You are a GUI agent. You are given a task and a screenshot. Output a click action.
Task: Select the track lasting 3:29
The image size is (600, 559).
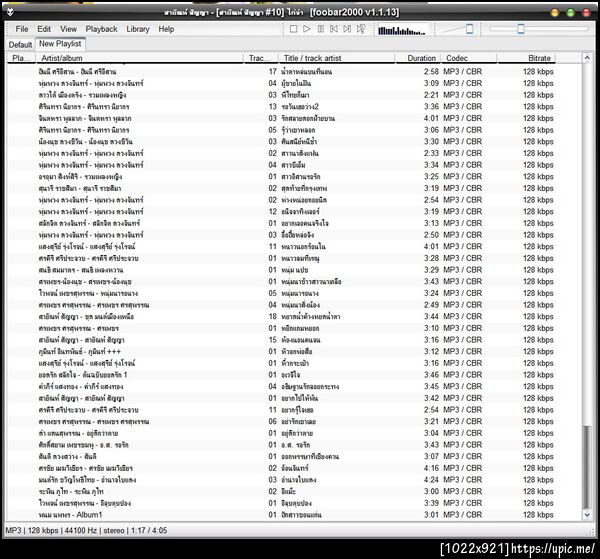(295, 270)
